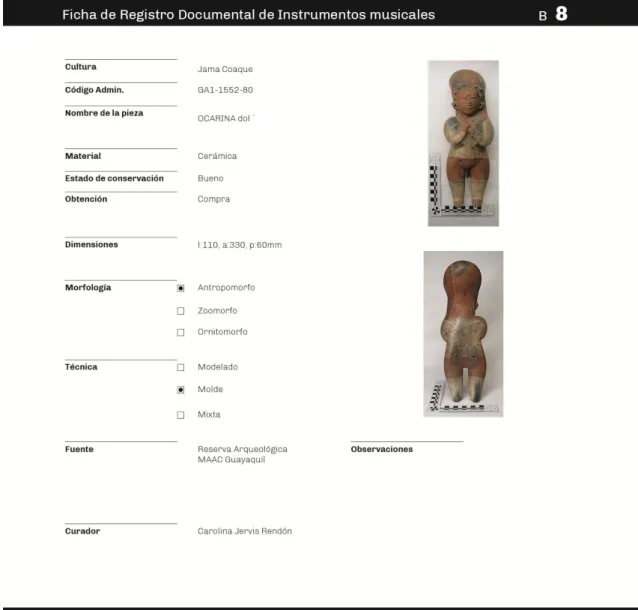The height and width of the screenshot is (610, 638).
Task: Click the title 'Ficha de Registro Documental de Instrumentos musicales'
Action: pyautogui.click(x=249, y=15)
